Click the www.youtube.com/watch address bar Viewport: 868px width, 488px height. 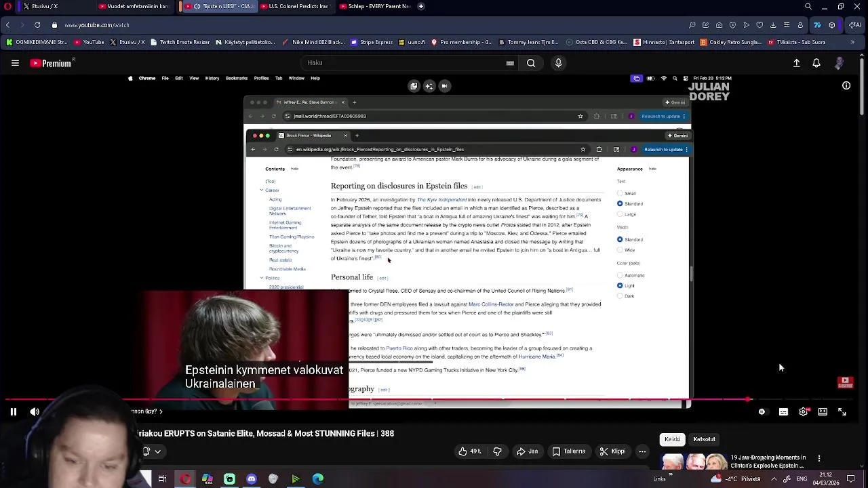click(x=96, y=25)
